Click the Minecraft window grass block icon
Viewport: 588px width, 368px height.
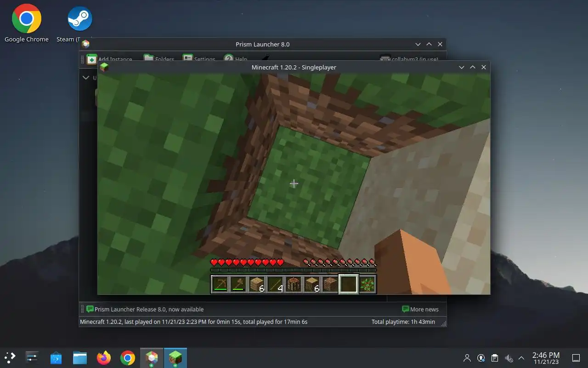click(x=104, y=67)
